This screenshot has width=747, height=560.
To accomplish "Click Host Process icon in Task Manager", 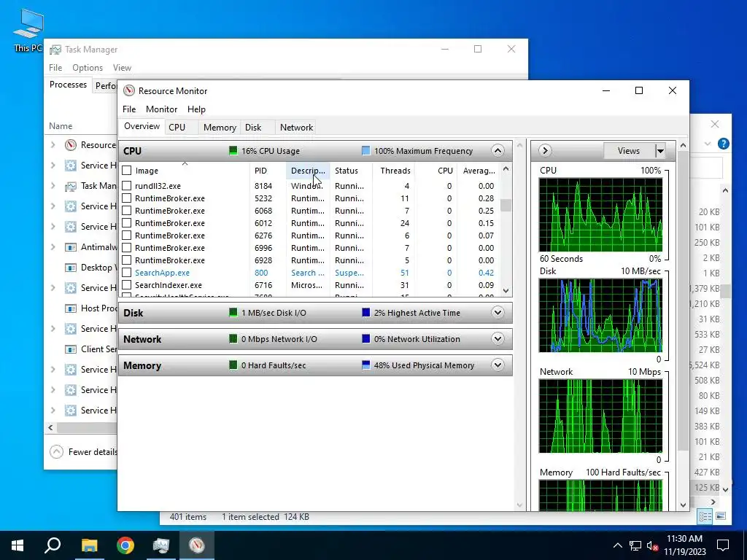I will [x=71, y=308].
